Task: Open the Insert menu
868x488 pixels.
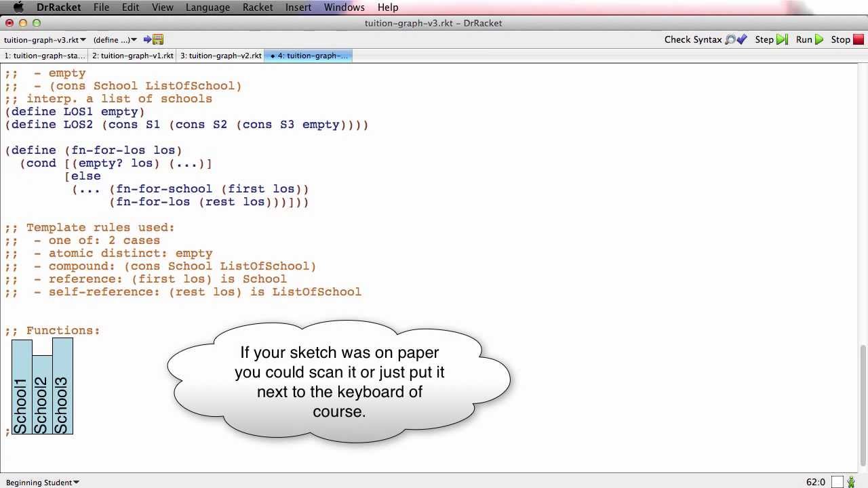Action: pos(298,7)
